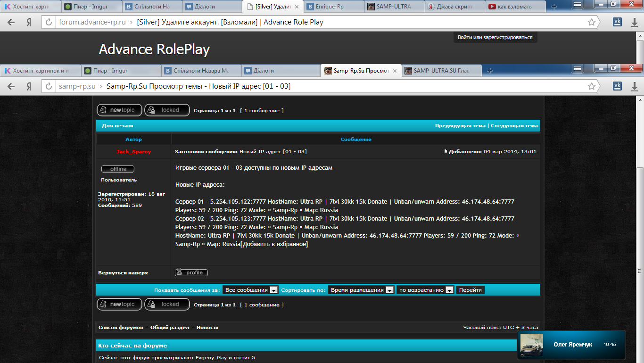644x363 pixels.
Task: Switch to SAMP-ULTRA tab in advance-rp window
Action: click(x=394, y=7)
